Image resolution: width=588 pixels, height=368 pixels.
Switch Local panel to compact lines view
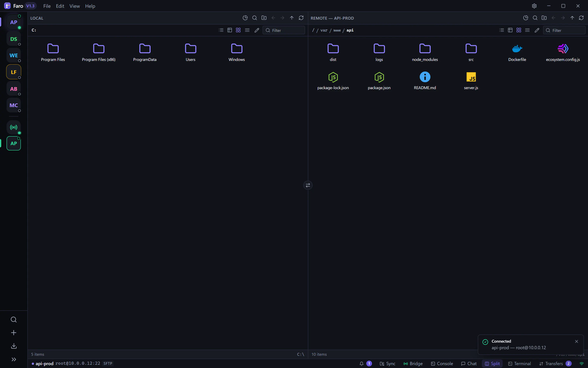[x=247, y=30]
